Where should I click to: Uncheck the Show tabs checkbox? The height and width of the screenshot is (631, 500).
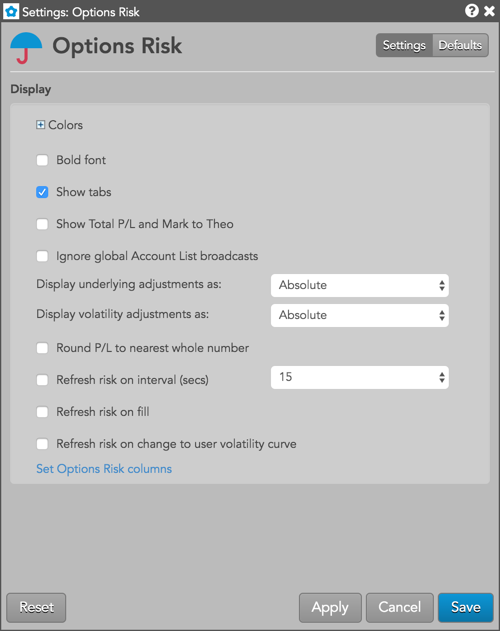(42, 192)
